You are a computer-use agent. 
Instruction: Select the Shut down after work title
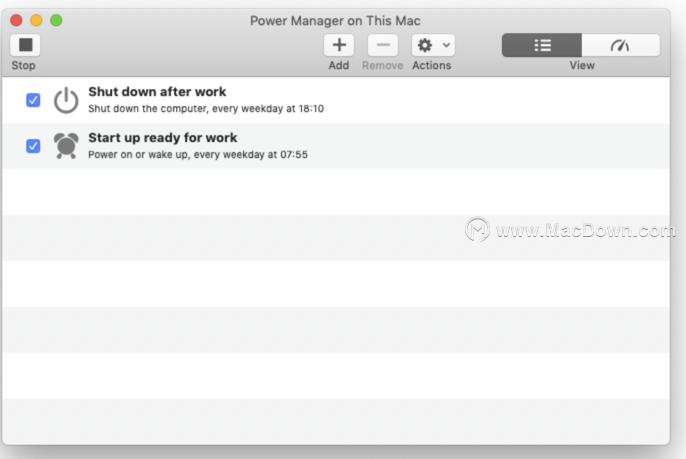click(157, 92)
